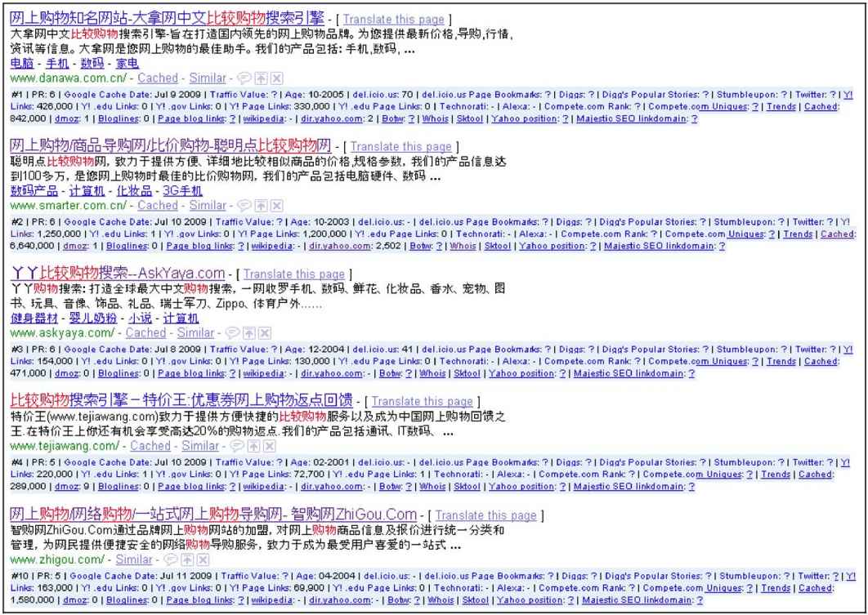The width and height of the screenshot is (868, 615).
Task: Open the Cached link beside www.danawa.com.cn
Action: 158,78
